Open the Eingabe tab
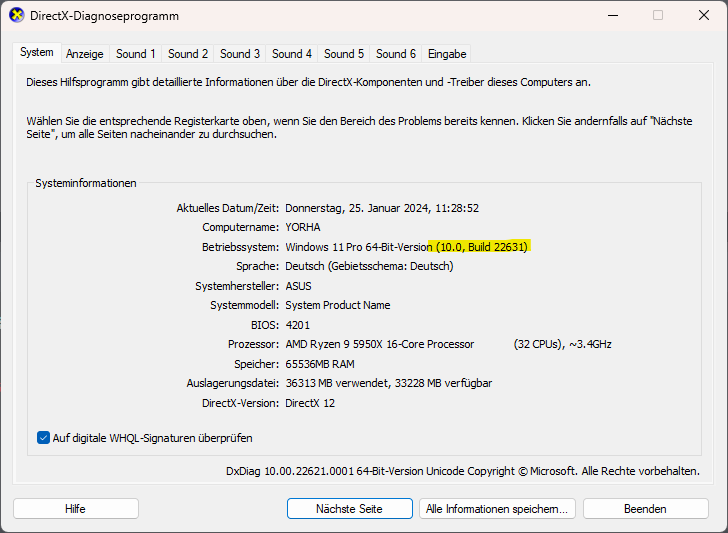 point(447,54)
